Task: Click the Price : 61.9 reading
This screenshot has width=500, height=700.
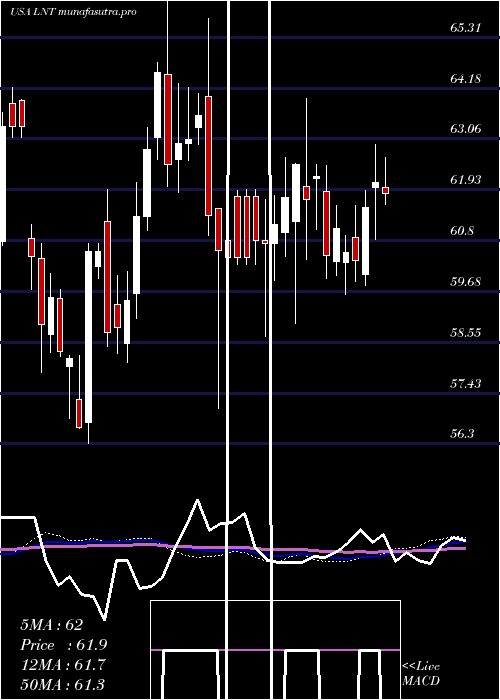Action: click(64, 645)
